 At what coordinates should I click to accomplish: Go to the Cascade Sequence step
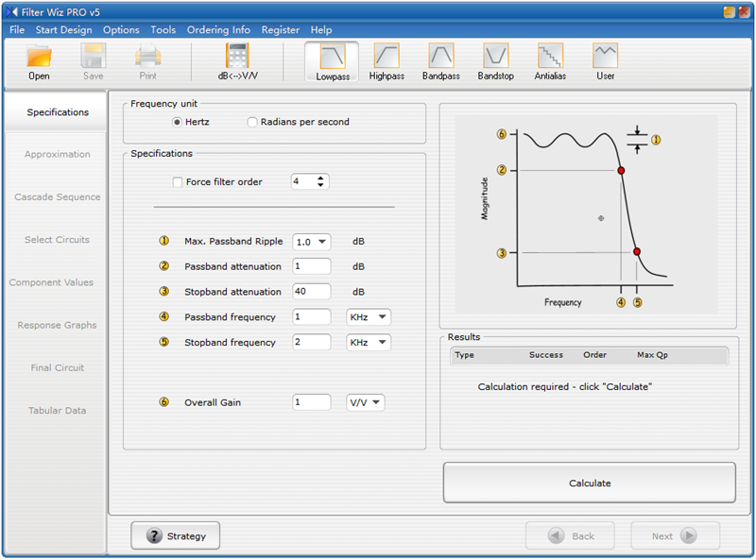tap(58, 196)
